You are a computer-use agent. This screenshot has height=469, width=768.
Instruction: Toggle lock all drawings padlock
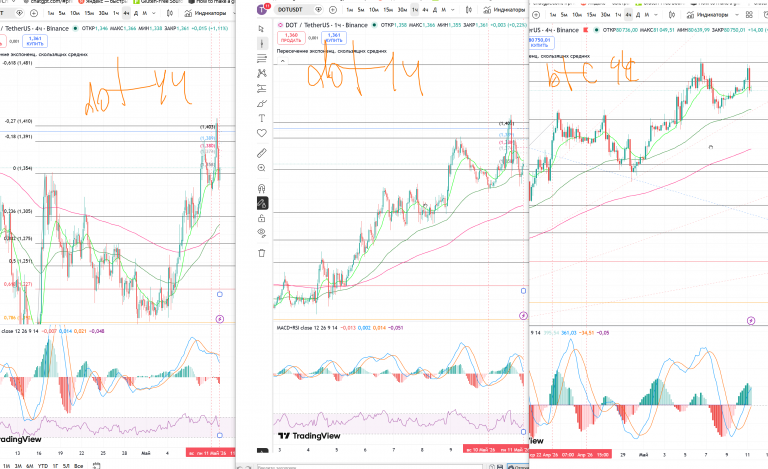(262, 218)
